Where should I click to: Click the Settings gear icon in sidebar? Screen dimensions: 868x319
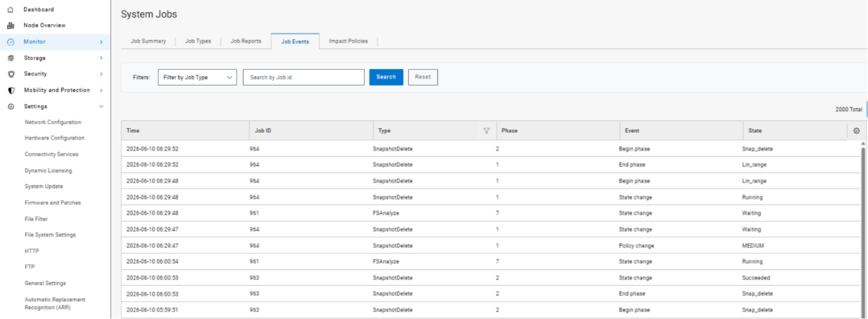[10, 107]
